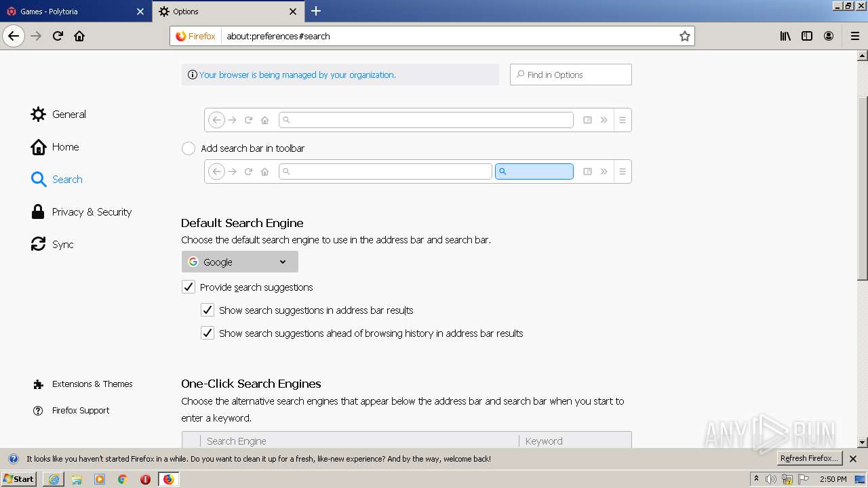Switch to the Games - Polytoria tab
868x488 pixels.
point(76,12)
